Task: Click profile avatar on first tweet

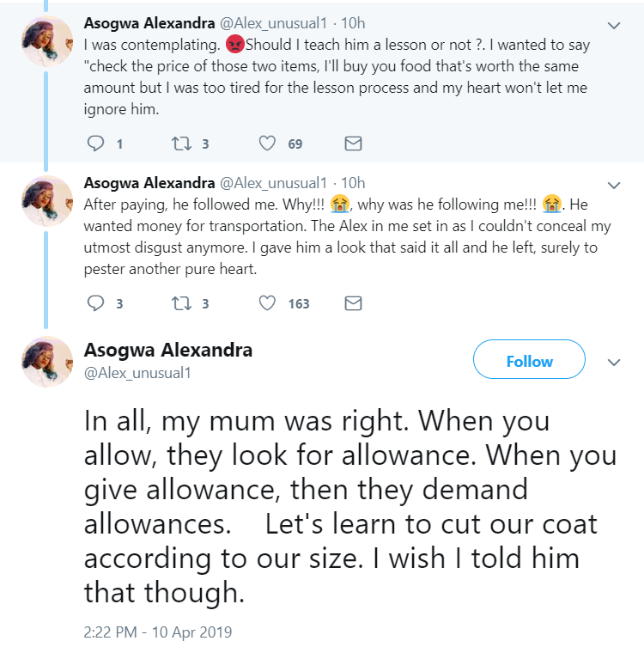Action: tap(46, 40)
